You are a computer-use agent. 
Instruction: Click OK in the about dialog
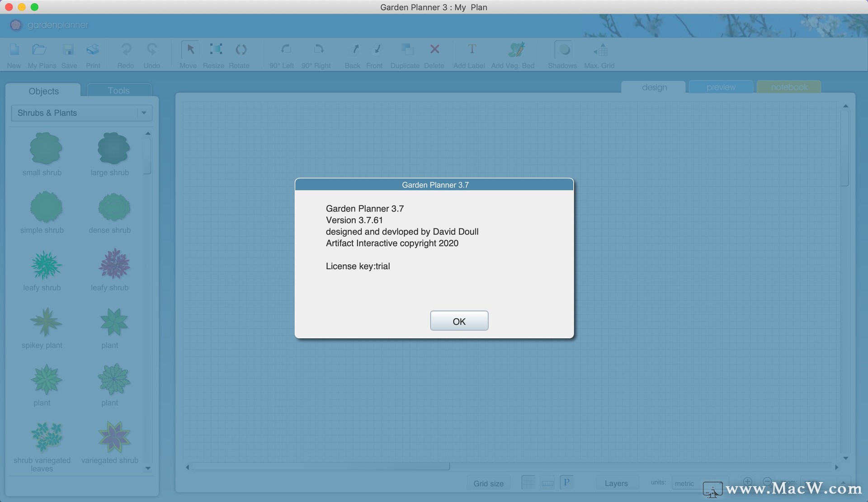click(x=459, y=321)
